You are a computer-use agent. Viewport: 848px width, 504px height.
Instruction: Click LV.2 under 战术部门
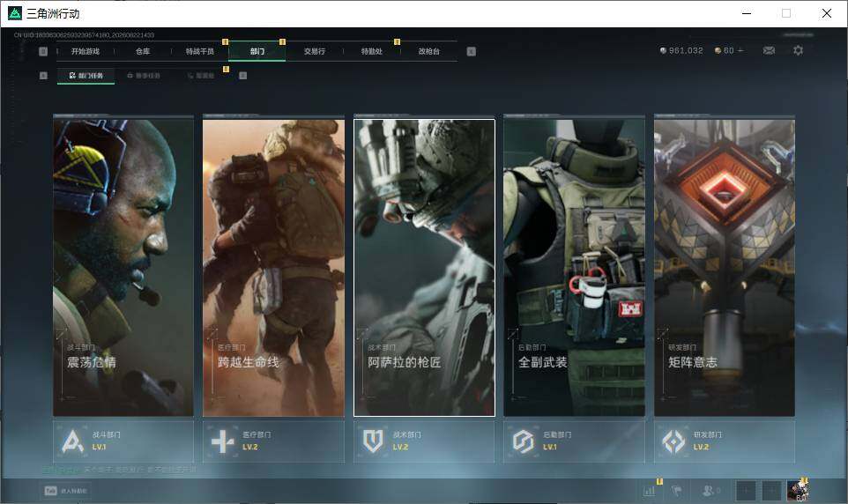[400, 448]
